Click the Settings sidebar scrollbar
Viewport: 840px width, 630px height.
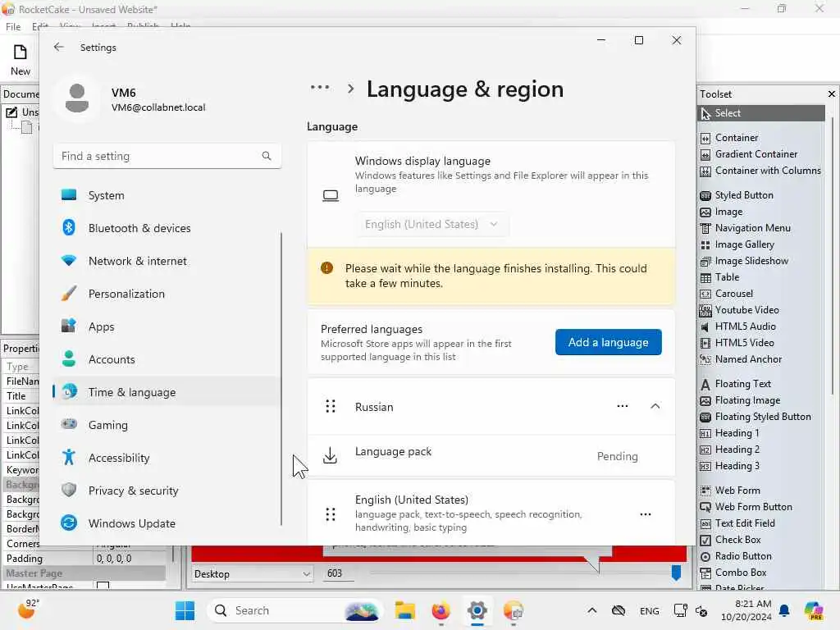pyautogui.click(x=281, y=378)
